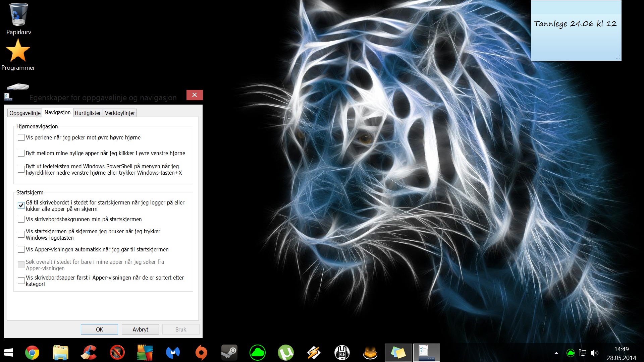Open the green cloud app in the taskbar

[x=258, y=353]
